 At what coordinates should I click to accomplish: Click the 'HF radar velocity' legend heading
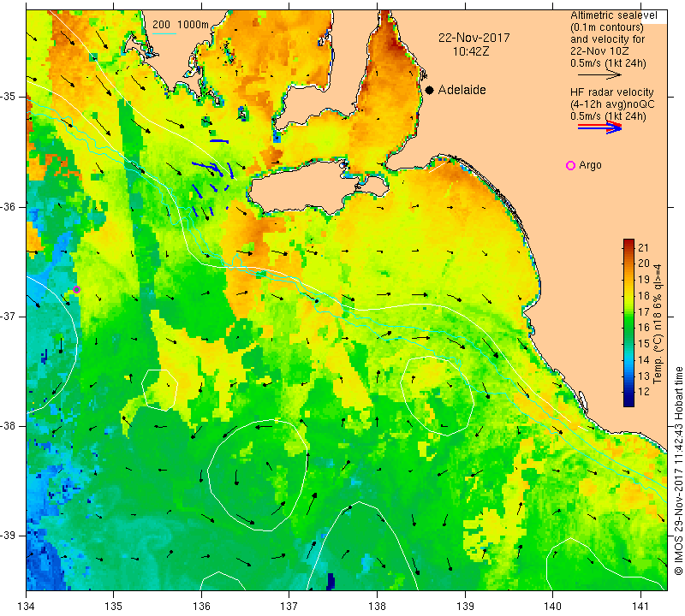click(x=611, y=92)
